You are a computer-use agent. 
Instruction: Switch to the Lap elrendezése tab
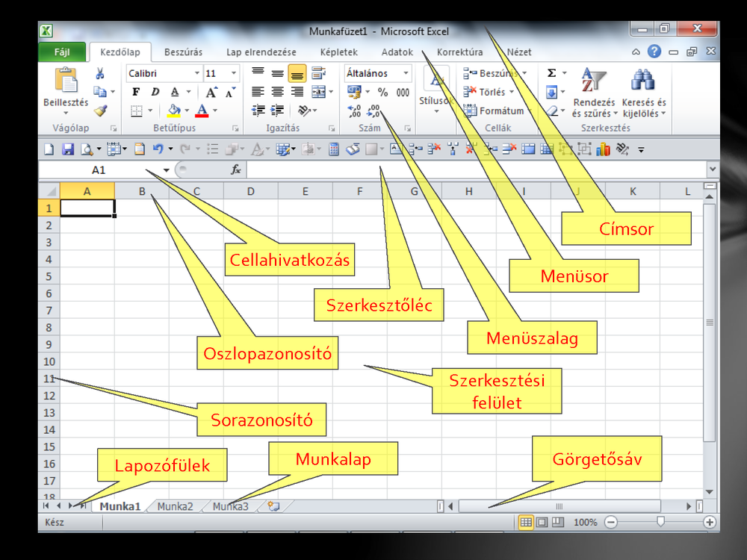261,52
